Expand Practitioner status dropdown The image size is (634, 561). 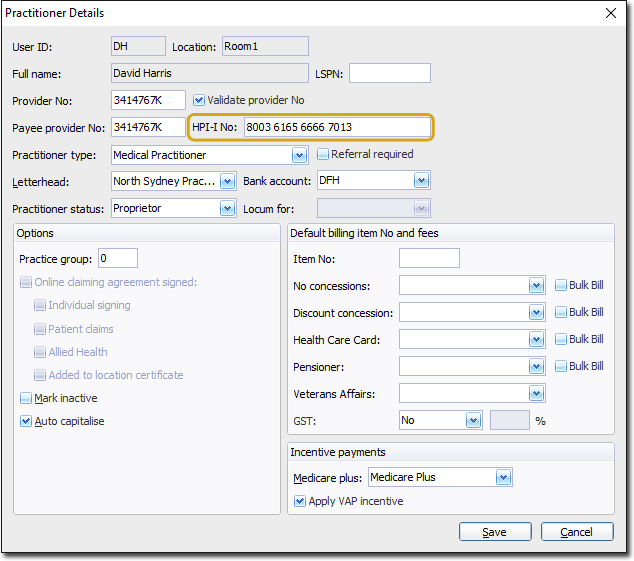[x=226, y=208]
